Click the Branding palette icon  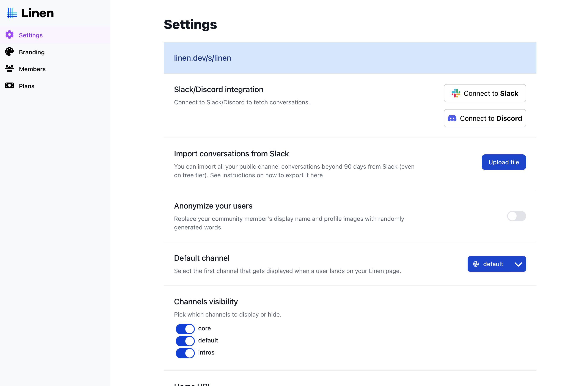tap(9, 52)
